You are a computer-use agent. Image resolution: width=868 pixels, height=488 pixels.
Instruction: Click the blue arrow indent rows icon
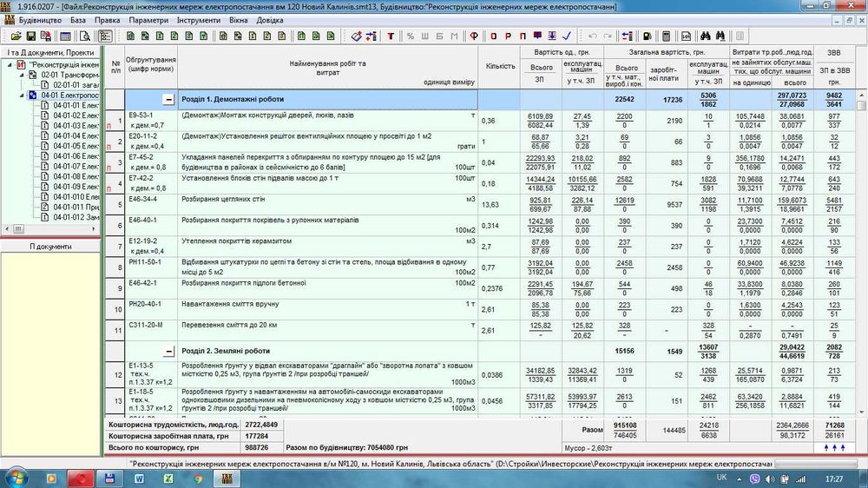click(628, 36)
